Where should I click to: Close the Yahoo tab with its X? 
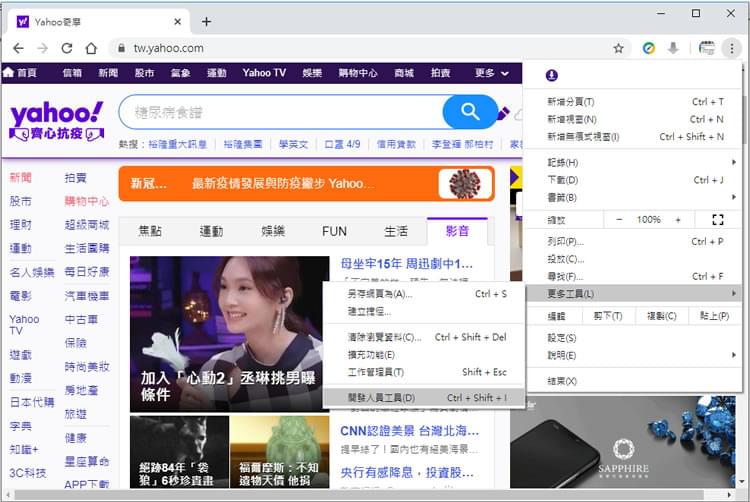177,22
